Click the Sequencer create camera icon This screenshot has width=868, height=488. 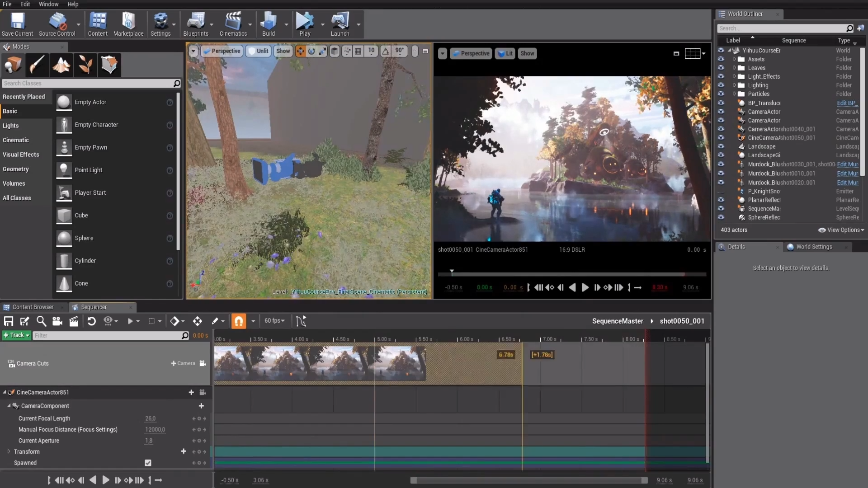57,321
